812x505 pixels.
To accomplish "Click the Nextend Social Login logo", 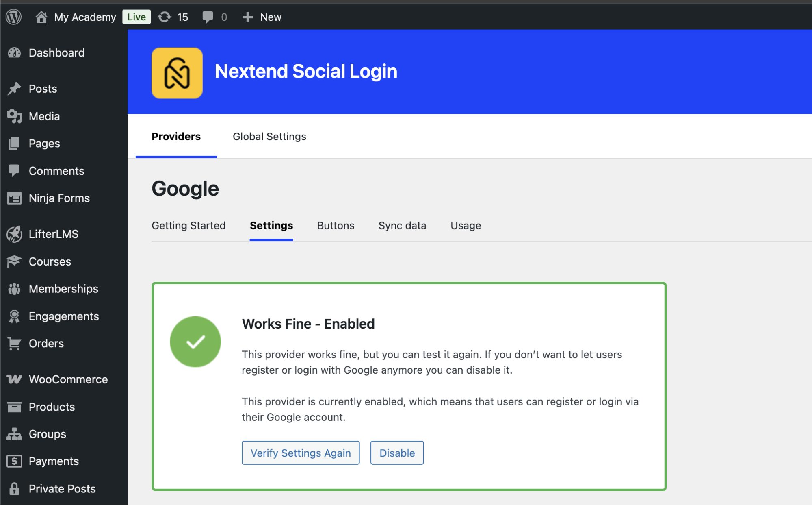I will [x=177, y=73].
